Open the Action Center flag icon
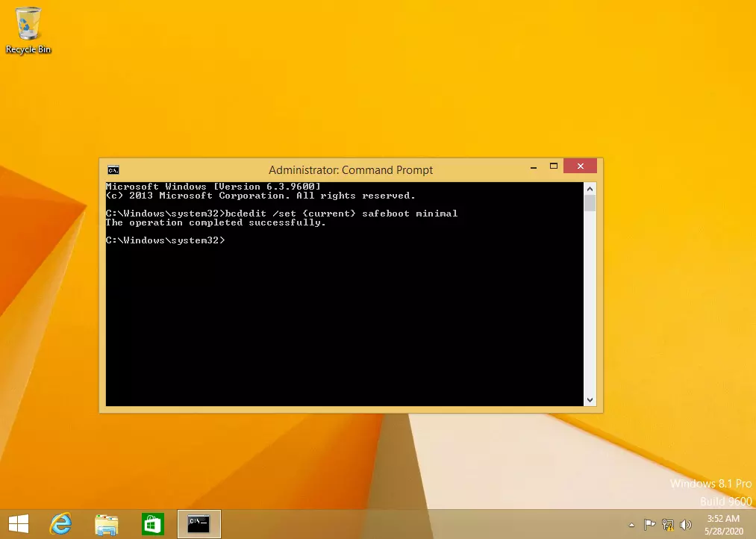This screenshot has height=539, width=756. point(649,525)
